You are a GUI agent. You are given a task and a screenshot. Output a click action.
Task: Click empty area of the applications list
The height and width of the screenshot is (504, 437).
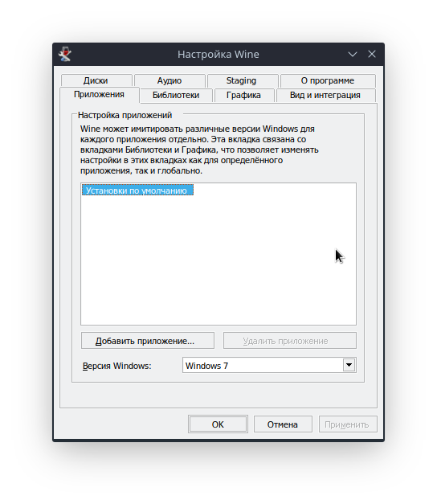218,260
